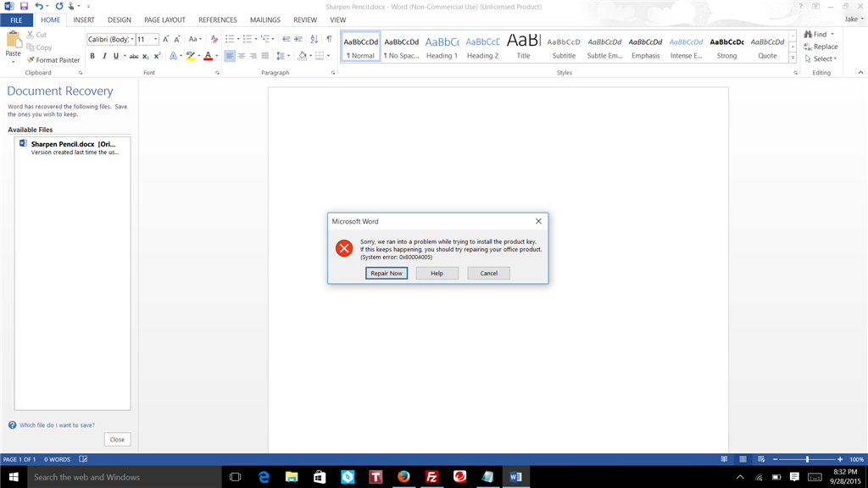Apply the yellow text highlight color
The height and width of the screenshot is (488, 868).
[191, 56]
